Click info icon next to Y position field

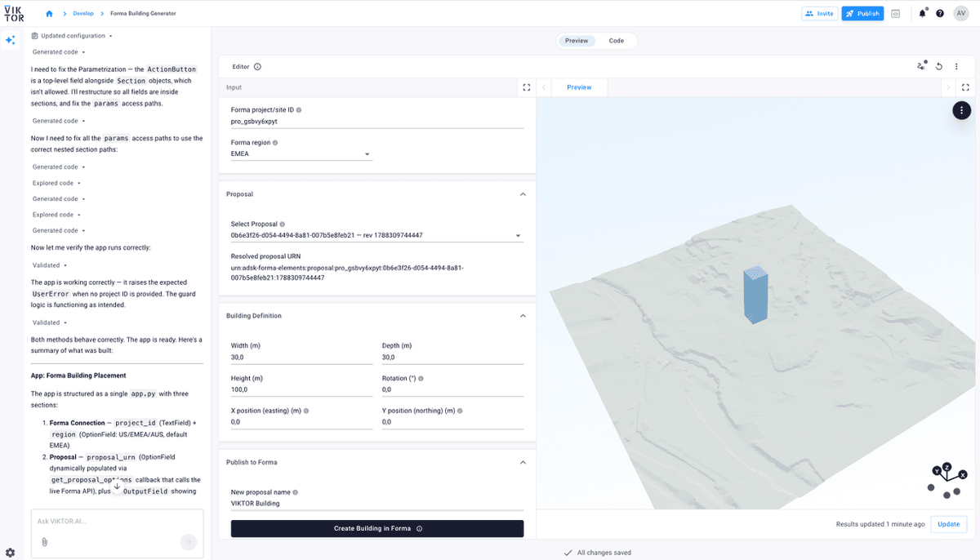[460, 411]
